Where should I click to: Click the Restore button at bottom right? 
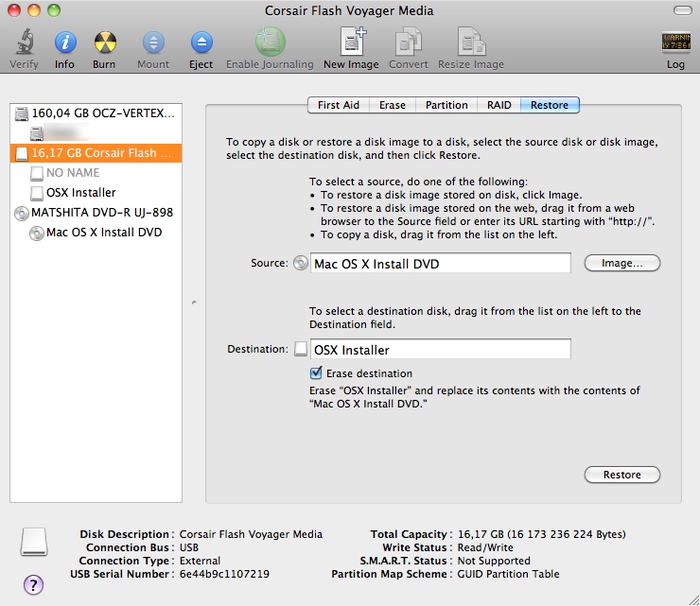click(621, 475)
